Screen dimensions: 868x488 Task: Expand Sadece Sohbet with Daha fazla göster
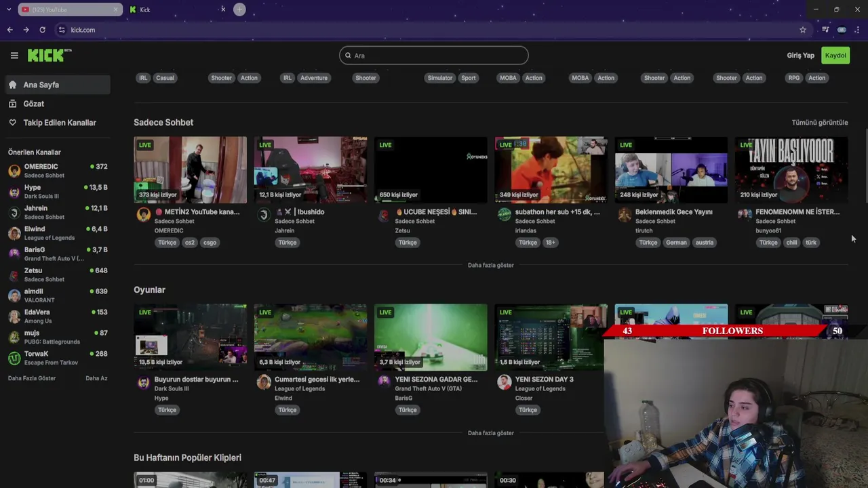pos(490,265)
